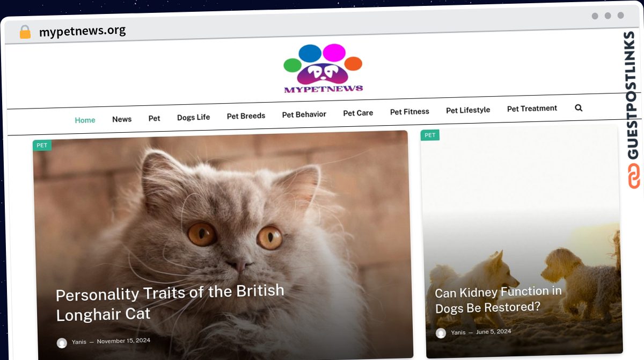Click the GuestPostLinks chain-link icon
The width and height of the screenshot is (644, 360).
(634, 176)
